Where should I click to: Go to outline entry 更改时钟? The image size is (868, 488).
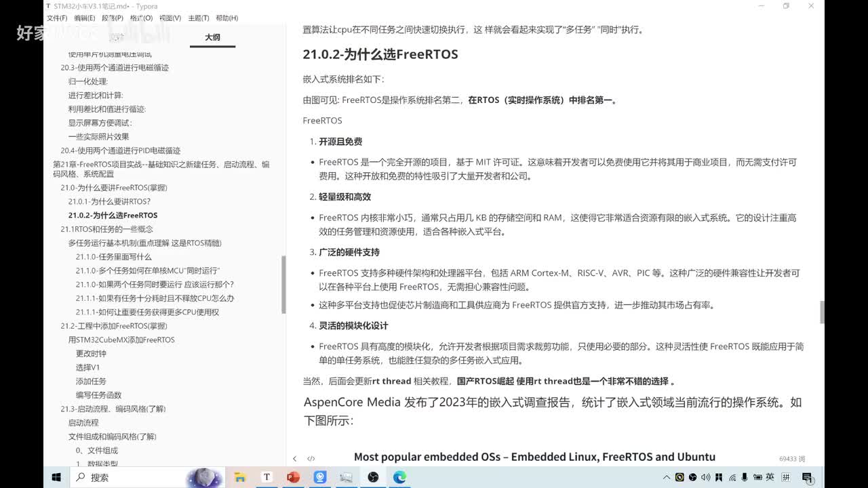[x=91, y=354]
